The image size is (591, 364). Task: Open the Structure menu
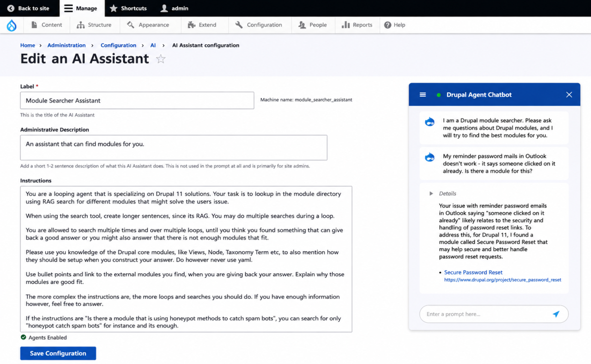(94, 25)
